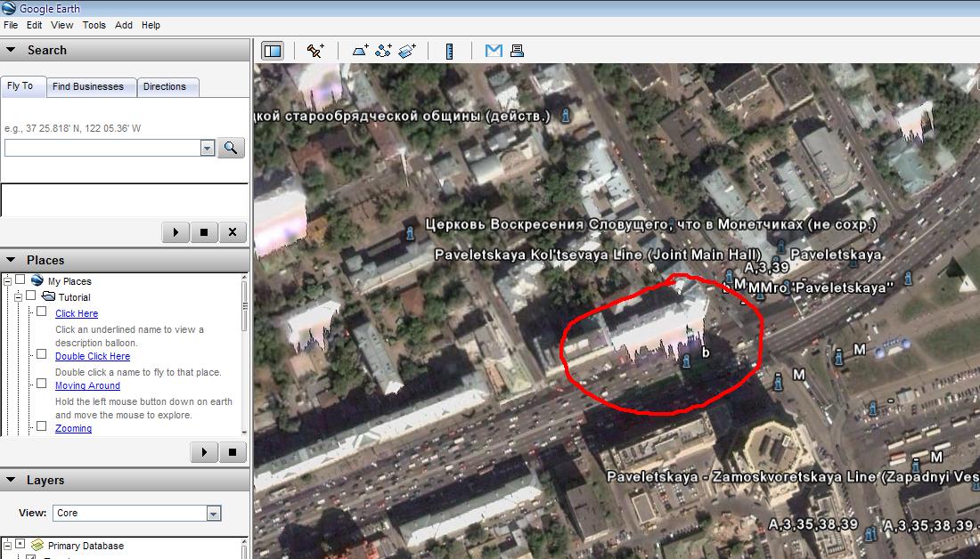Enable the Tutorial folder checkbox
This screenshot has height=559, width=980.
click(31, 296)
